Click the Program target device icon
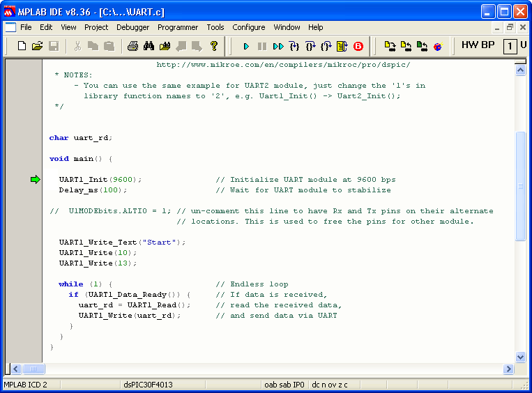The width and height of the screenshot is (532, 393). (390, 46)
